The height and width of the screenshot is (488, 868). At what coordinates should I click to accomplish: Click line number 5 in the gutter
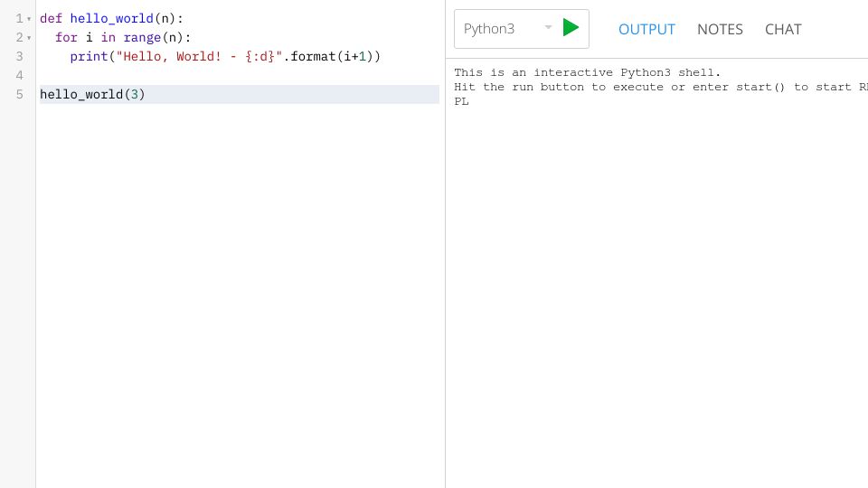(x=19, y=94)
